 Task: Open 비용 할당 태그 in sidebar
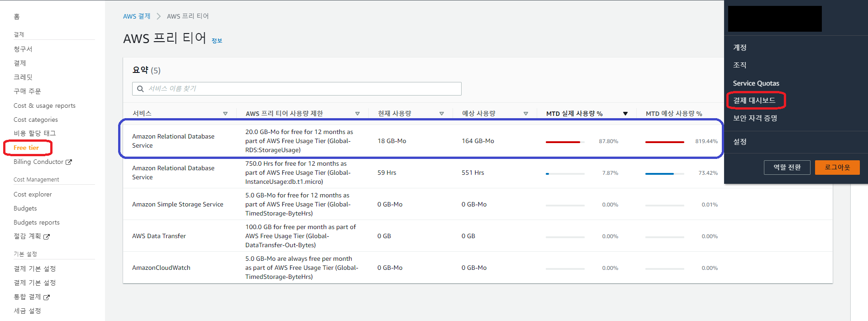click(x=35, y=133)
